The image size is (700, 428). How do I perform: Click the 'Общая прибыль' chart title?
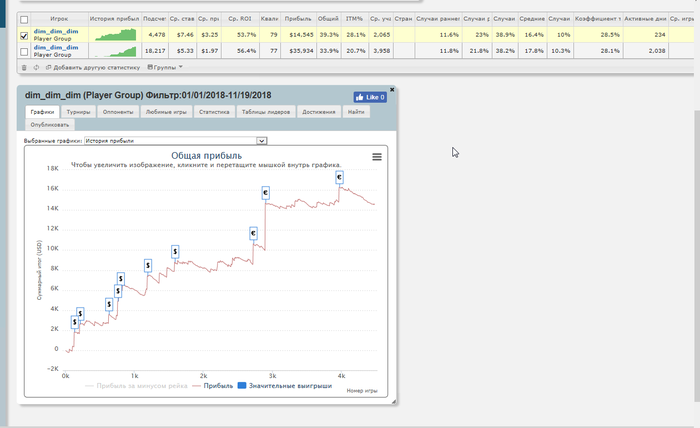point(206,156)
